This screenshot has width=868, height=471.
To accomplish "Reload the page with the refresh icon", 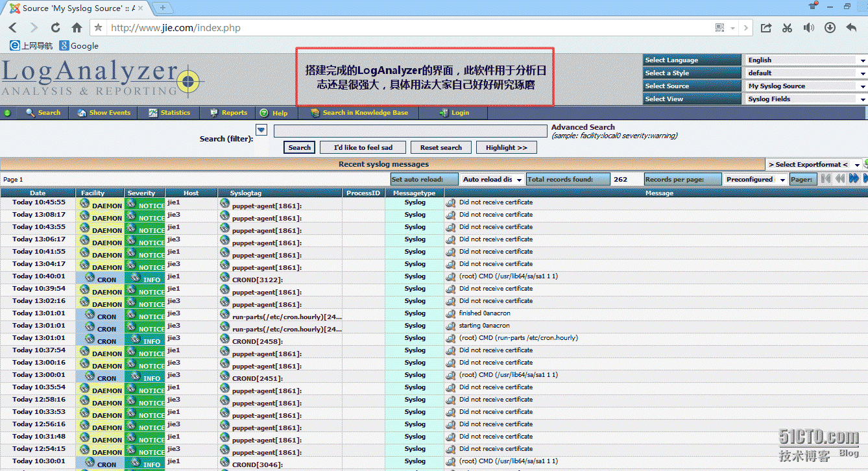I will pyautogui.click(x=55, y=28).
